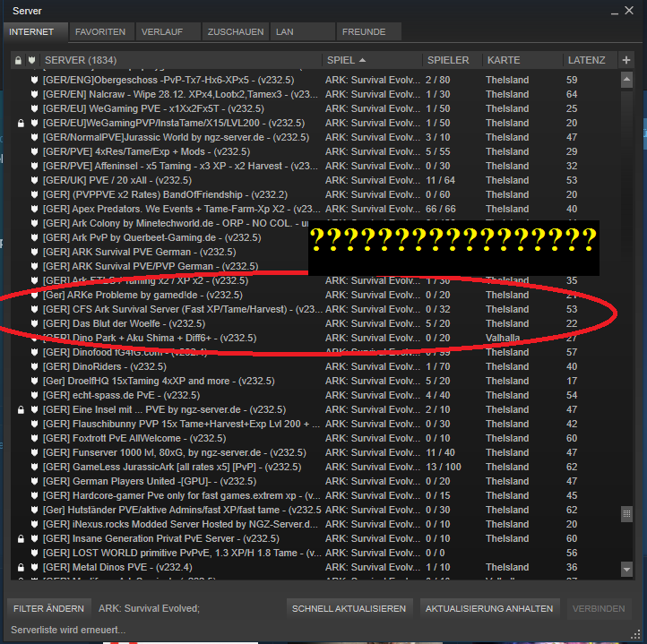The height and width of the screenshot is (644, 647).
Task: Click shield icon of Das Blut der Woelfe
Action: coord(35,324)
